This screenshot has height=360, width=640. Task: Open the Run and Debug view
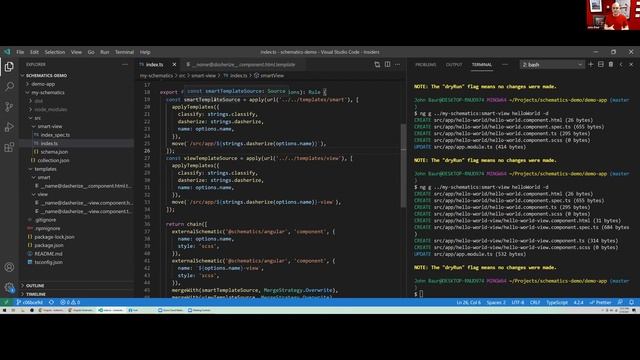pos(9,127)
